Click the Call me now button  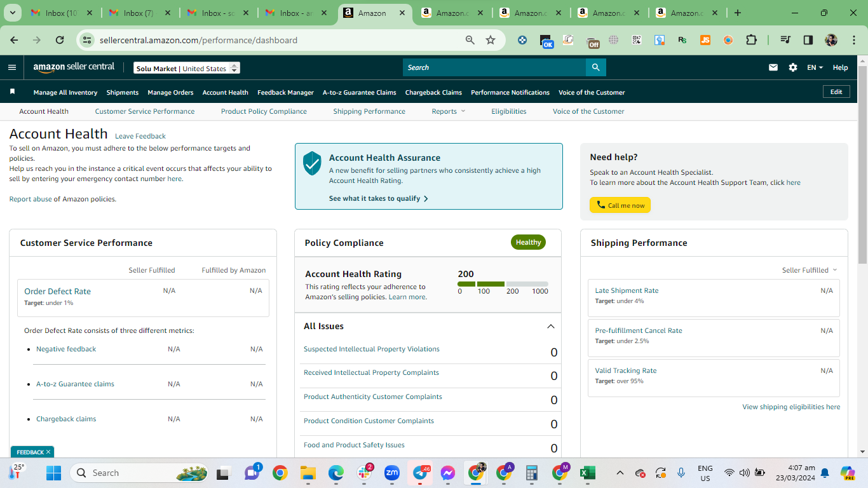(x=620, y=205)
